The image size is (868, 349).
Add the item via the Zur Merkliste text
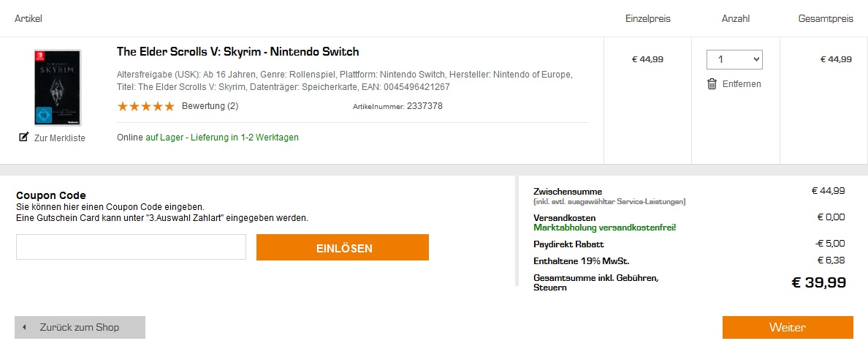(59, 138)
